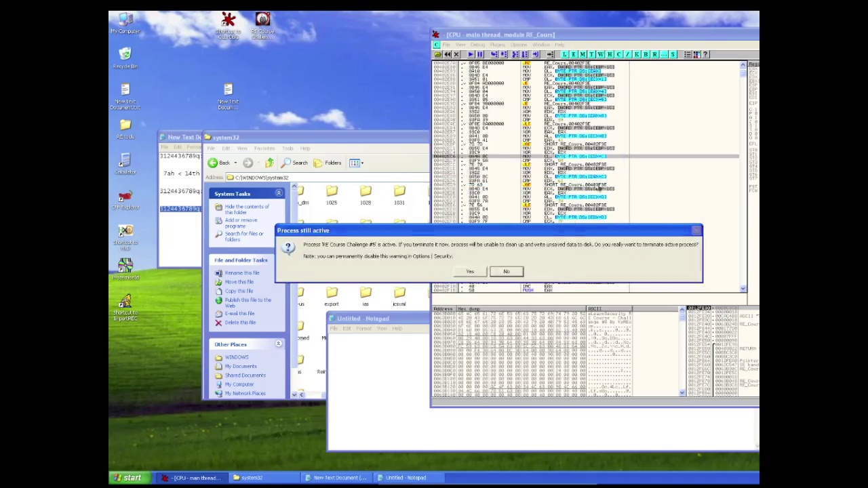The image size is (868, 488).
Task: Click Search for files or folders link
Action: pyautogui.click(x=244, y=237)
